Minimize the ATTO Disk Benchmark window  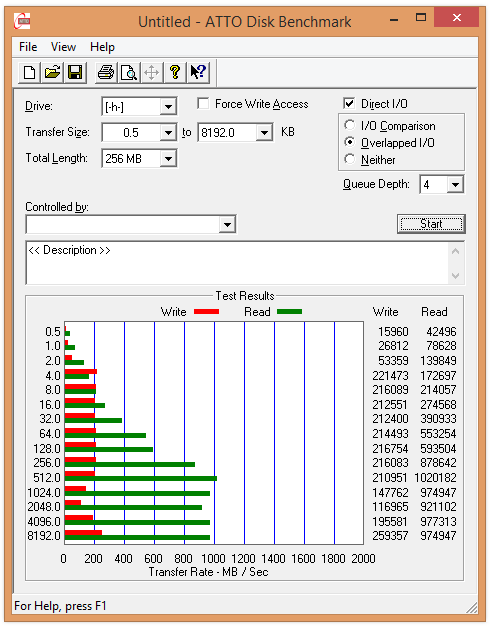(394, 18)
